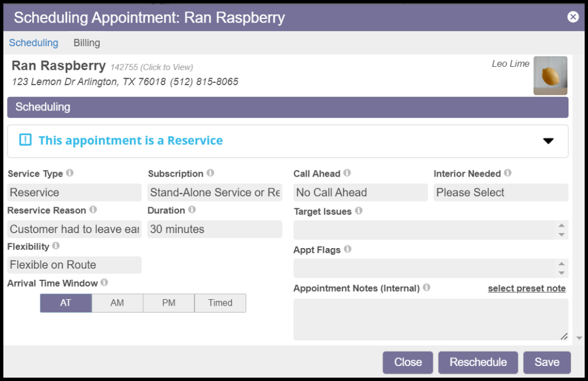Image resolution: width=588 pixels, height=381 pixels.
Task: Select the AT arrival time window
Action: coord(66,303)
